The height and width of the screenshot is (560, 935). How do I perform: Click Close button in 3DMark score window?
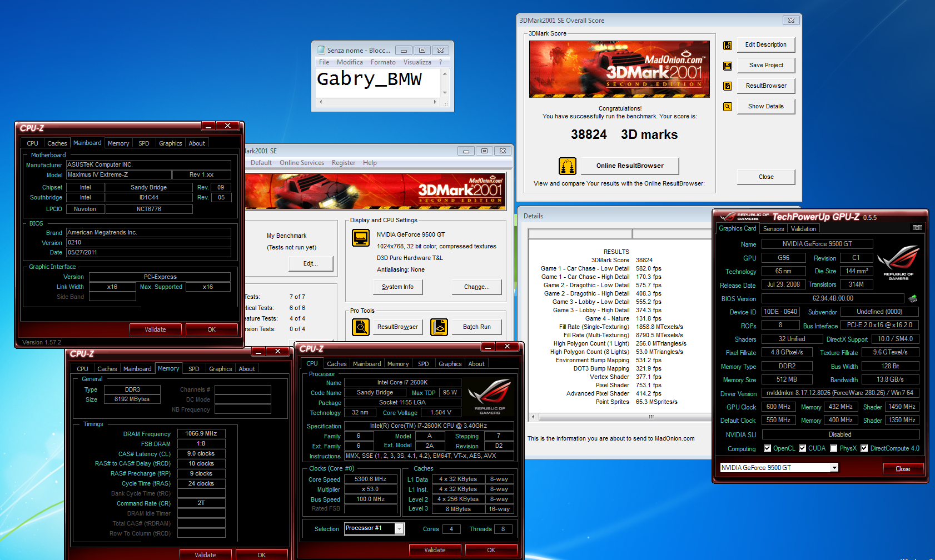[766, 177]
